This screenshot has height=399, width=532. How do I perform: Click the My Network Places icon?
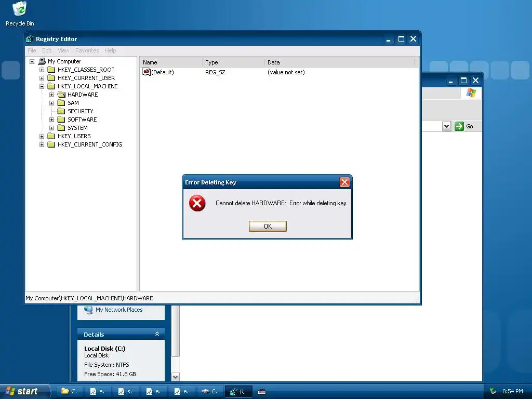[88, 310]
